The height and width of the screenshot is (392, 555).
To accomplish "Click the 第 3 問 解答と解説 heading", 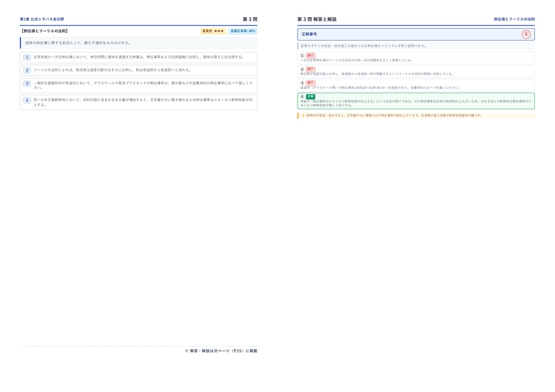I will pos(317,19).
